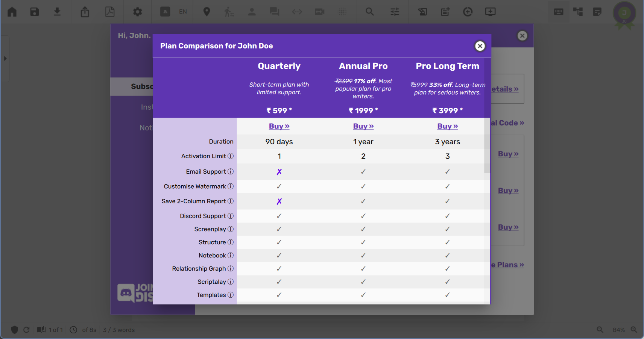
Task: Save the document using the floppy disk icon
Action: coord(35,12)
